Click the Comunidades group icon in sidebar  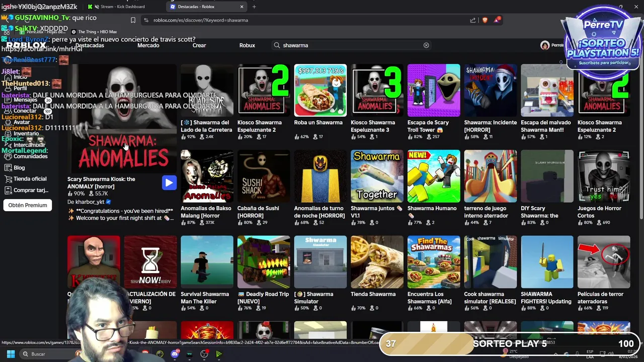point(8,156)
